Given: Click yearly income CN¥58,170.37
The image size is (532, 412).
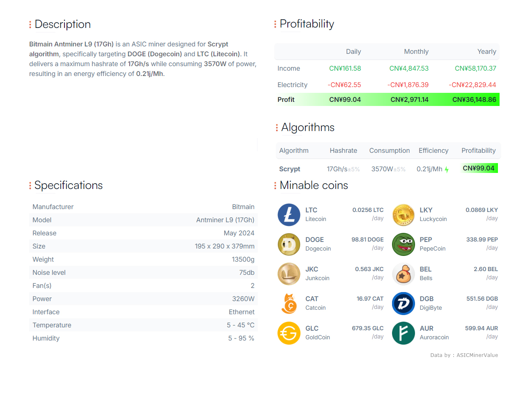Looking at the screenshot, I should (x=475, y=68).
